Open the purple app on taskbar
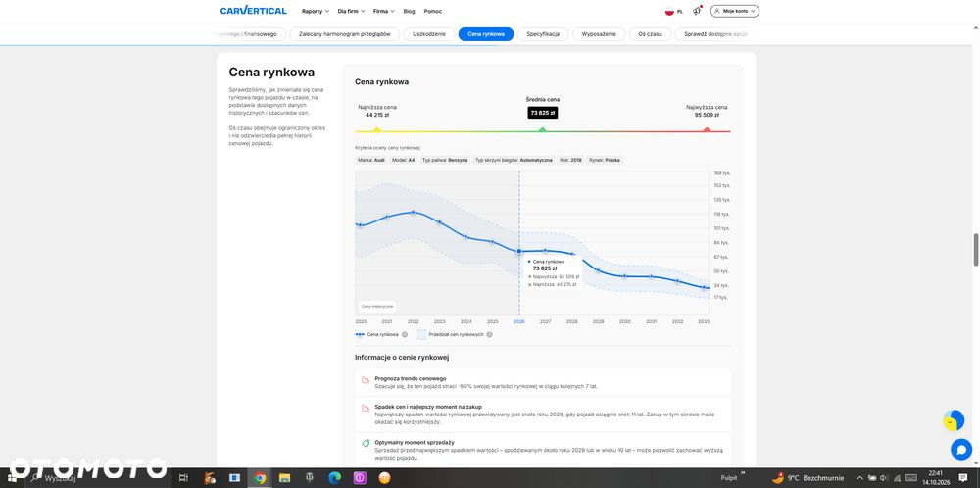The height and width of the screenshot is (488, 980). point(360,478)
